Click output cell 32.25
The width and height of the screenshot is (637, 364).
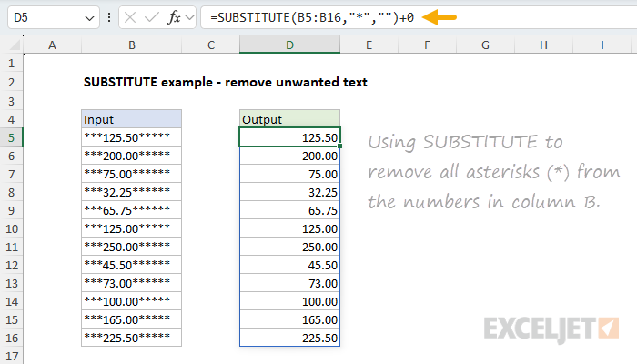pyautogui.click(x=289, y=192)
